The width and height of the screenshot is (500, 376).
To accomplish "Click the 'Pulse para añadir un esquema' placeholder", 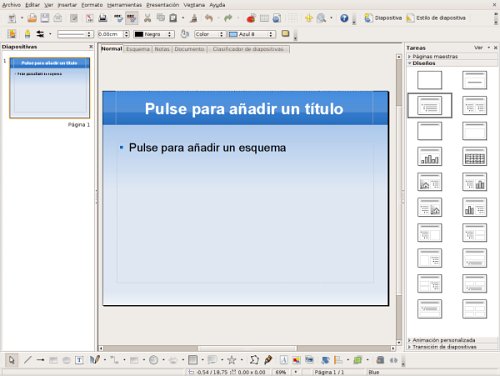I will click(x=207, y=148).
